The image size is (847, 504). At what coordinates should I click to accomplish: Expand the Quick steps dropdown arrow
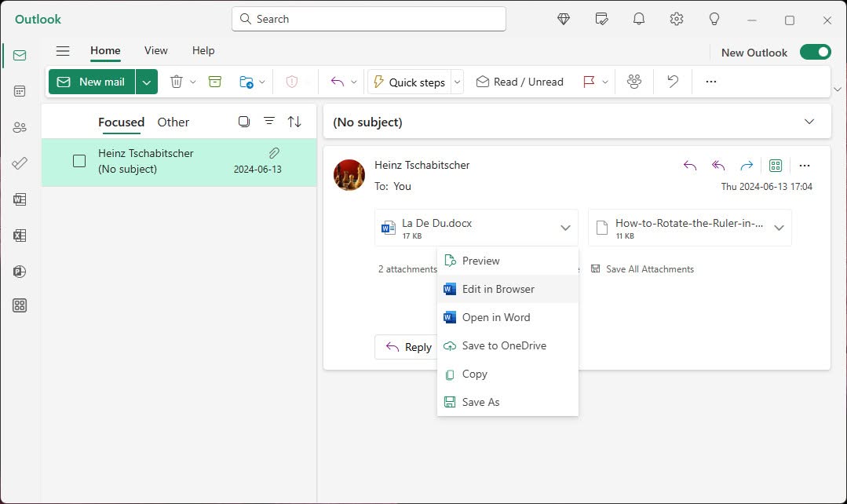[x=457, y=82]
